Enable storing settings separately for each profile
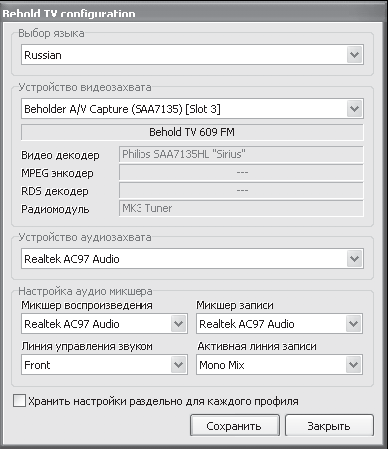This screenshot has height=449, width=388. [19, 401]
